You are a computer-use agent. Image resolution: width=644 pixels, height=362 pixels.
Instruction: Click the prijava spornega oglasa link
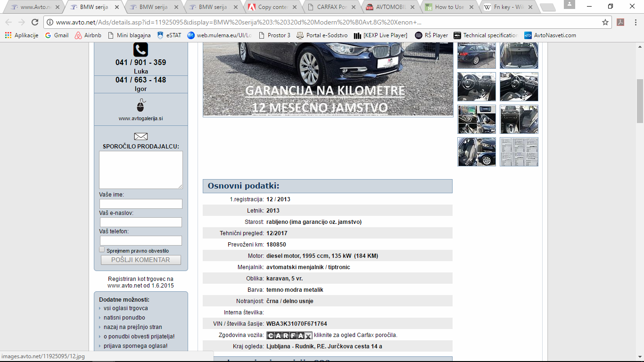[x=136, y=346]
